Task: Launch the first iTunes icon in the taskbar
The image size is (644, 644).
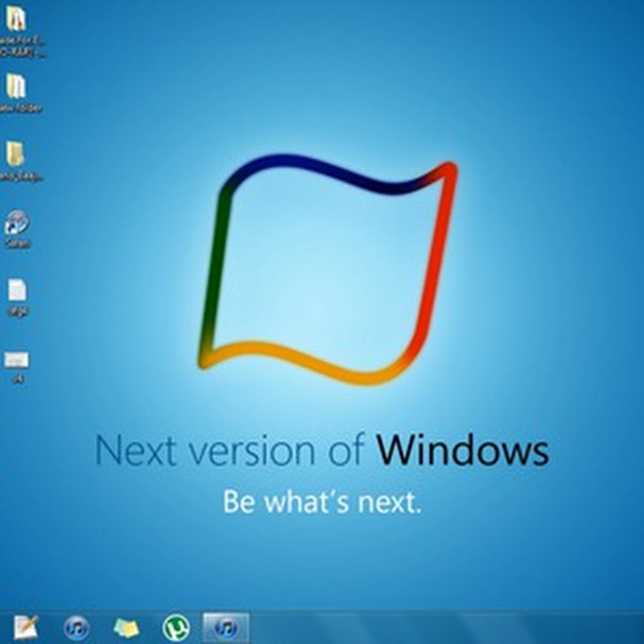Action: [76, 628]
